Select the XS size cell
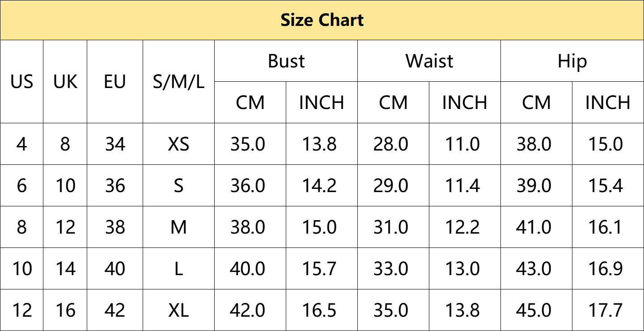This screenshot has height=331, width=644. pyautogui.click(x=178, y=144)
